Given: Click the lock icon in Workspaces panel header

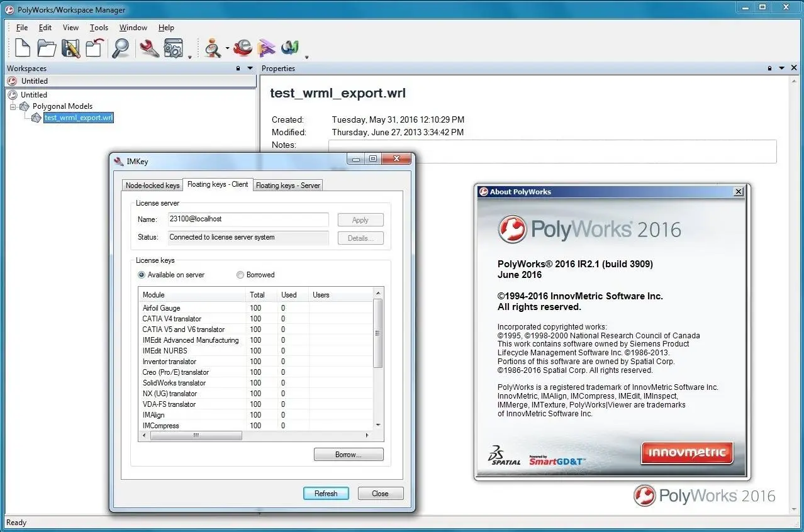Looking at the screenshot, I should click(238, 68).
